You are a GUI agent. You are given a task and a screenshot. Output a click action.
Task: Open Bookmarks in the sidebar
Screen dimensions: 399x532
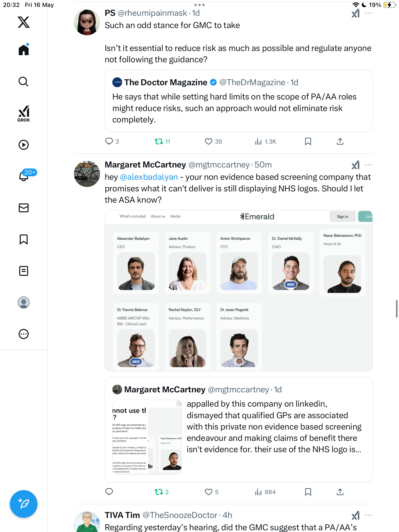(x=24, y=239)
